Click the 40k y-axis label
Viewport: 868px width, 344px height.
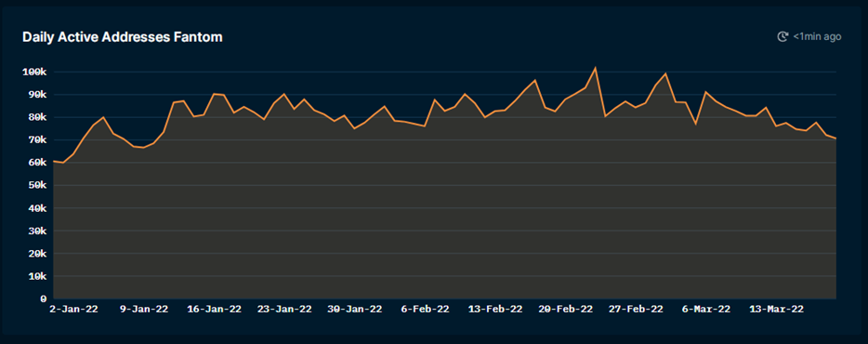coord(37,208)
